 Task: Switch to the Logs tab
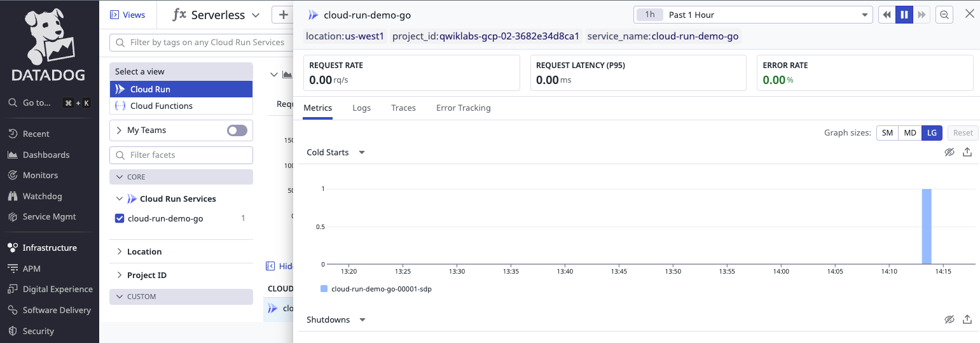coord(361,108)
